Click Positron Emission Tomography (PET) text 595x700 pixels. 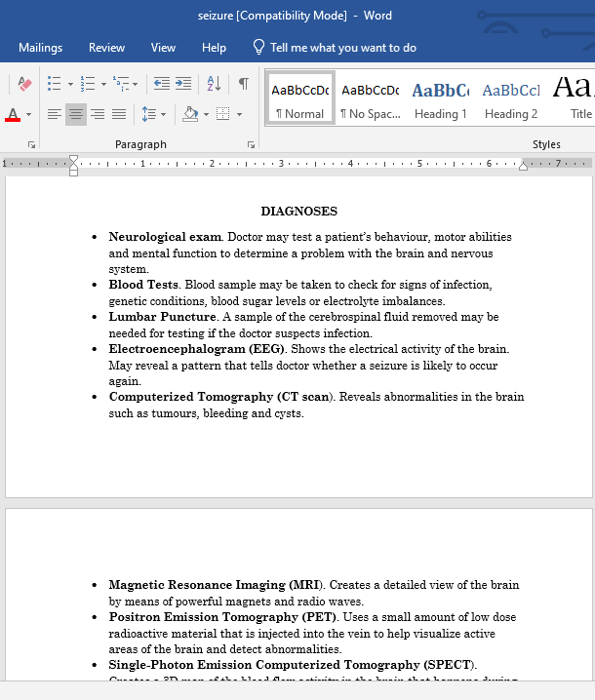222,617
